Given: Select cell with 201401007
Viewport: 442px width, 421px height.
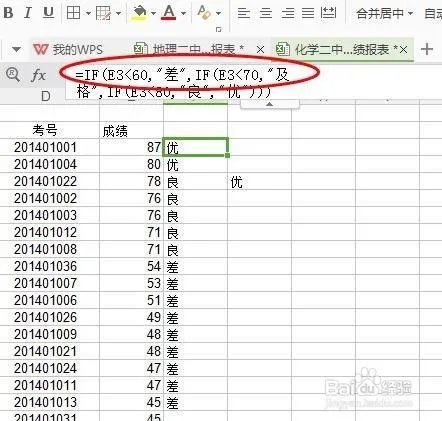Looking at the screenshot, I should tap(50, 283).
